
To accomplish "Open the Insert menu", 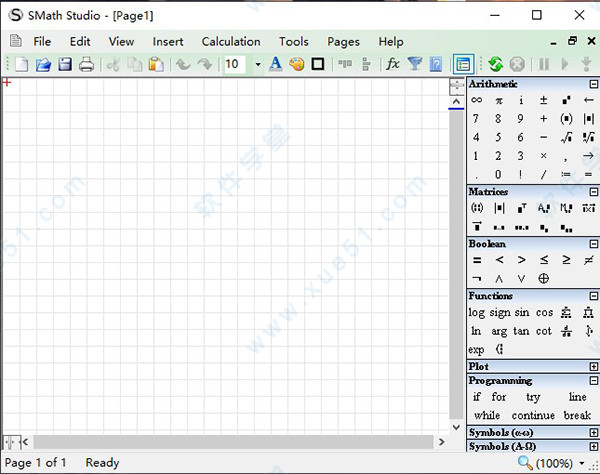I will click(168, 41).
